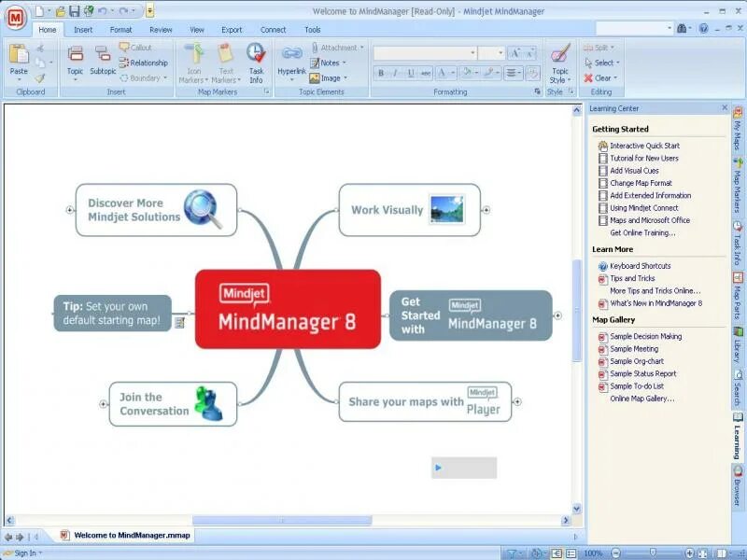Expand the Share your maps with Player branch
The width and height of the screenshot is (747, 560).
[x=517, y=402]
